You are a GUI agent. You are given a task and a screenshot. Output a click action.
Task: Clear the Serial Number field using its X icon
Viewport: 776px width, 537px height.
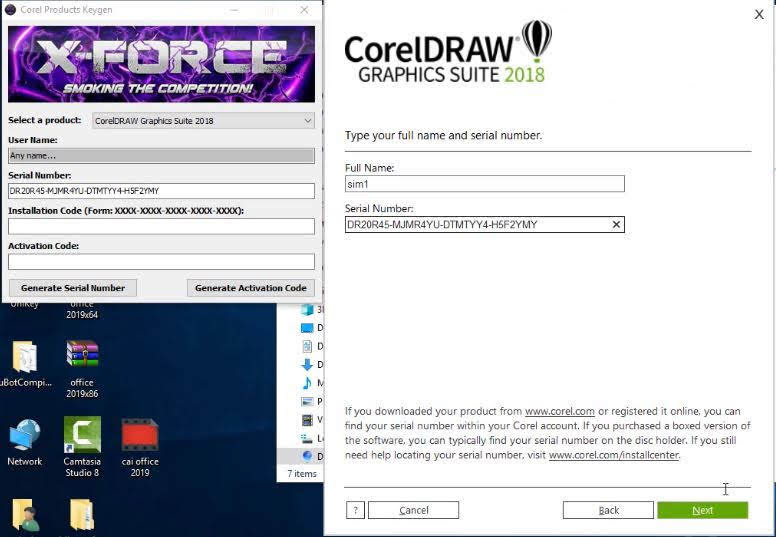[x=616, y=225]
